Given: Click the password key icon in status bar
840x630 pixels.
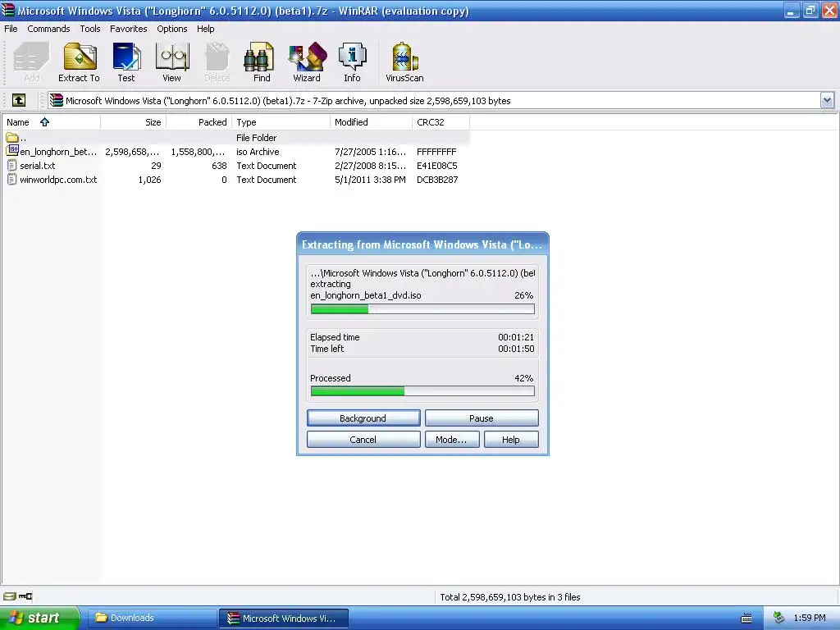Looking at the screenshot, I should pos(25,596).
